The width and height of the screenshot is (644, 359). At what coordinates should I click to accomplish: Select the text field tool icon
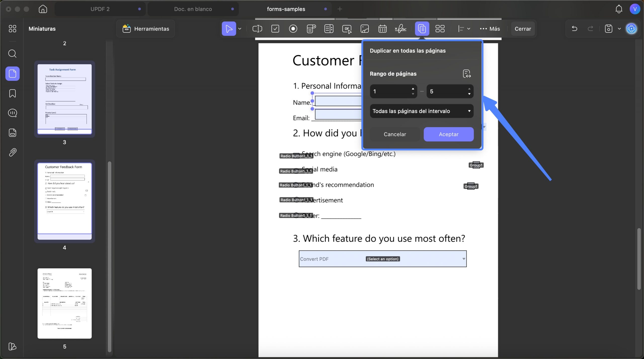click(257, 29)
